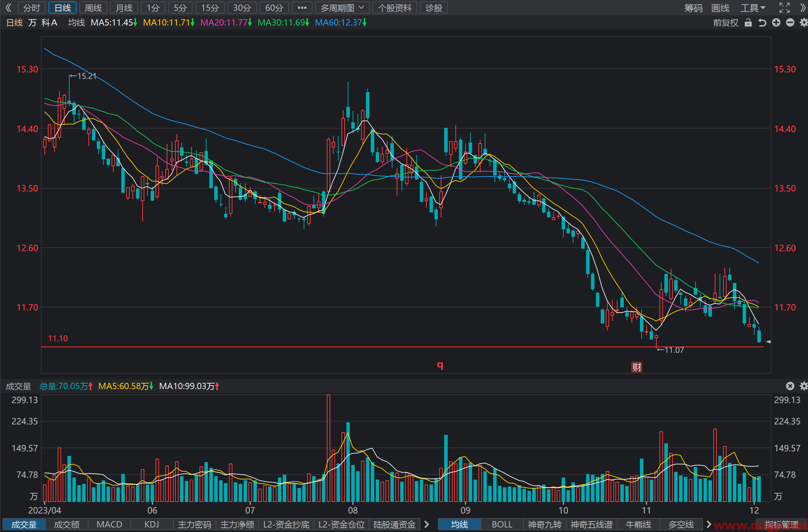Open 个股资料 stock information
808x532 pixels.
click(x=395, y=8)
